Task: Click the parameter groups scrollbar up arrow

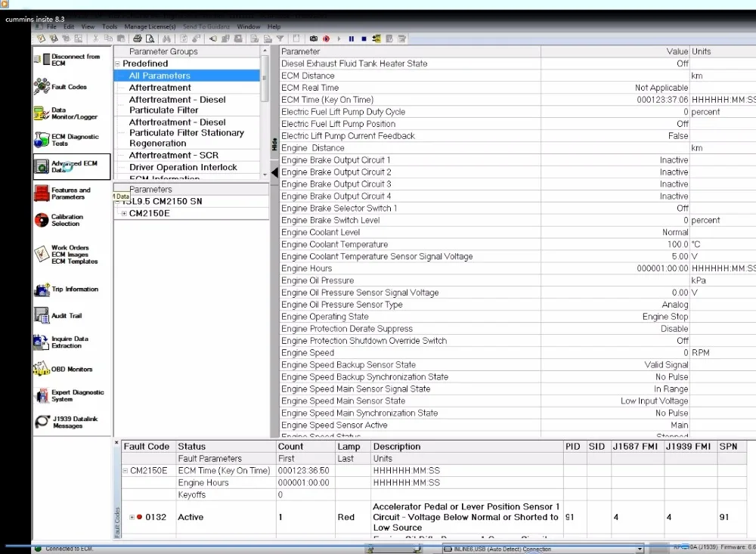Action: coord(265,51)
